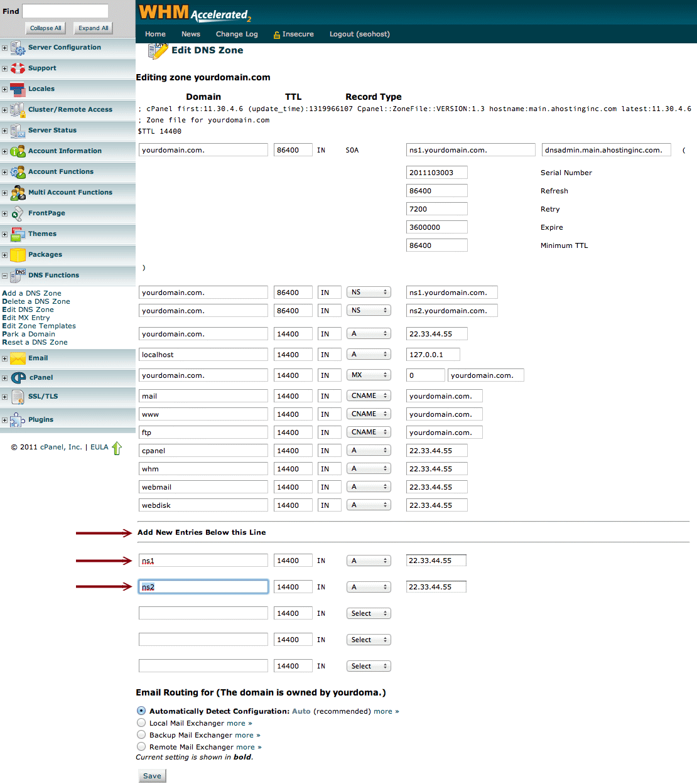Open the Change Log menu item
Image resolution: width=697 pixels, height=784 pixels.
point(237,34)
